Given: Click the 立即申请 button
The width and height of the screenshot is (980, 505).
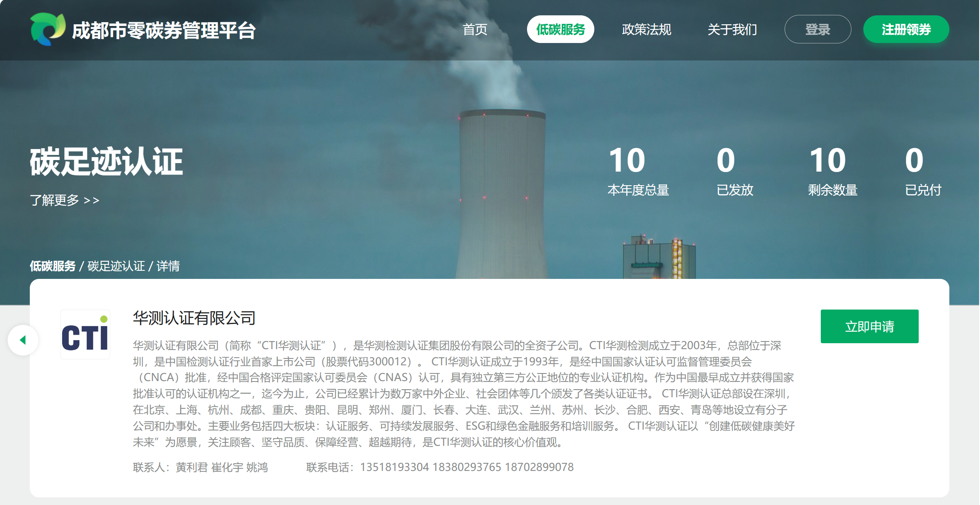Looking at the screenshot, I should [x=869, y=327].
